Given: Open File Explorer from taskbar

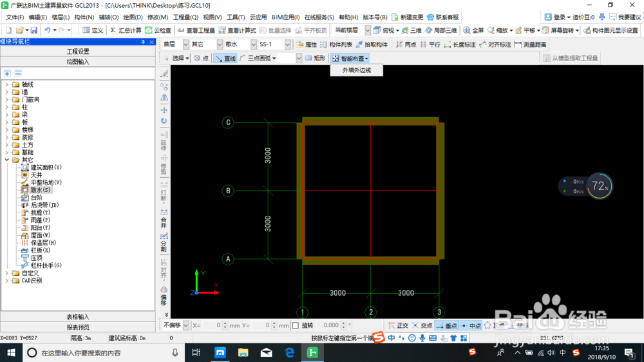Looking at the screenshot, I should [243, 352].
